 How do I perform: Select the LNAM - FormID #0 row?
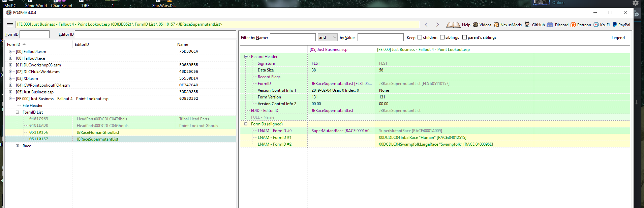pyautogui.click(x=435, y=131)
